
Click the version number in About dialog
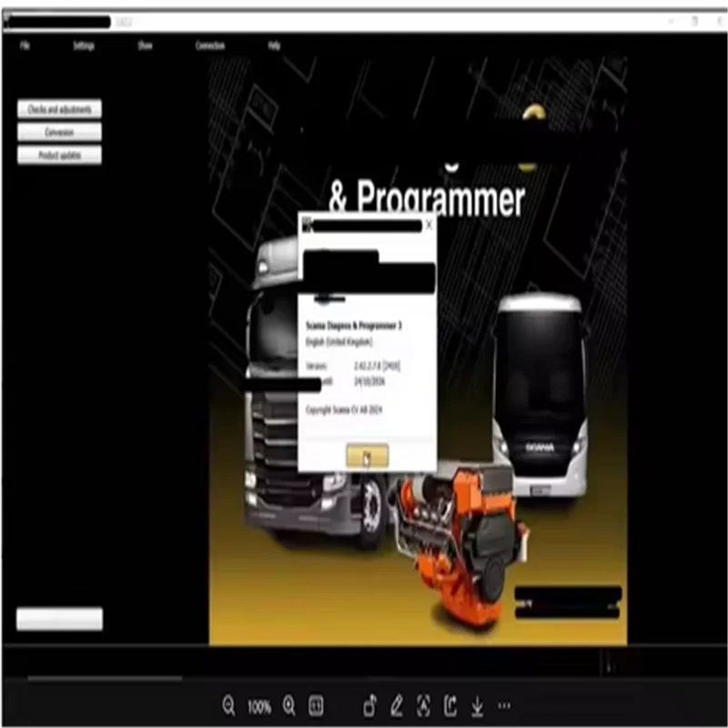[x=377, y=366]
